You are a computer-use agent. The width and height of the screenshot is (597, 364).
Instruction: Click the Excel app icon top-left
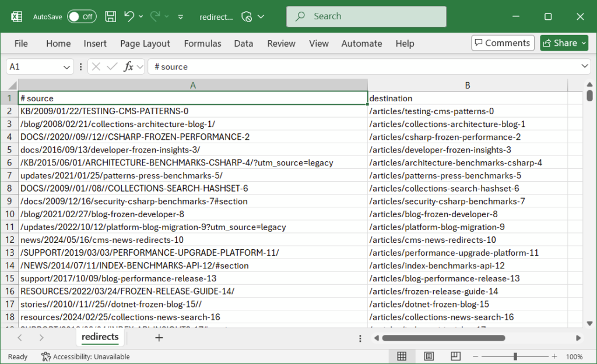click(x=16, y=16)
